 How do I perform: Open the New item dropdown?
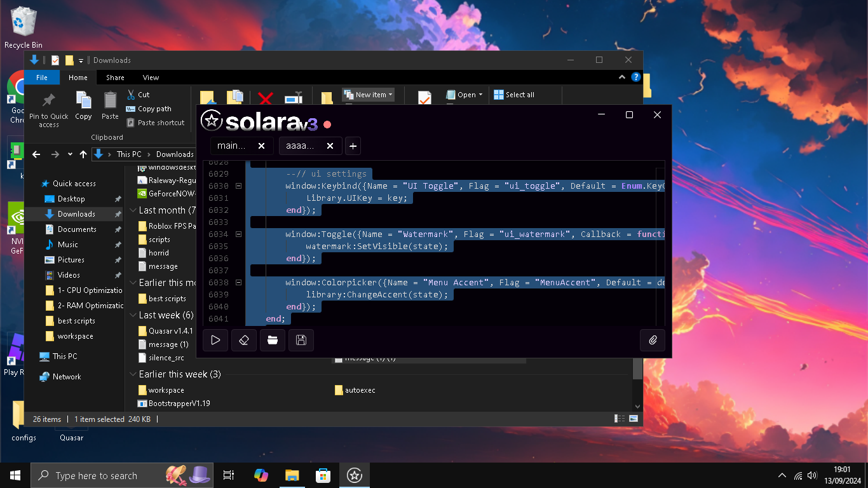coord(369,95)
